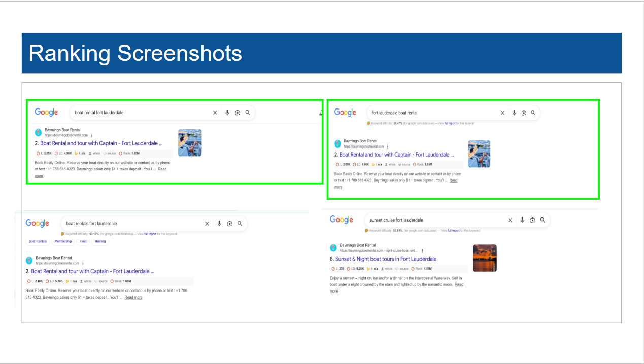Click the orange sunset thumbnail image
This screenshot has width=644, height=364.
click(485, 258)
